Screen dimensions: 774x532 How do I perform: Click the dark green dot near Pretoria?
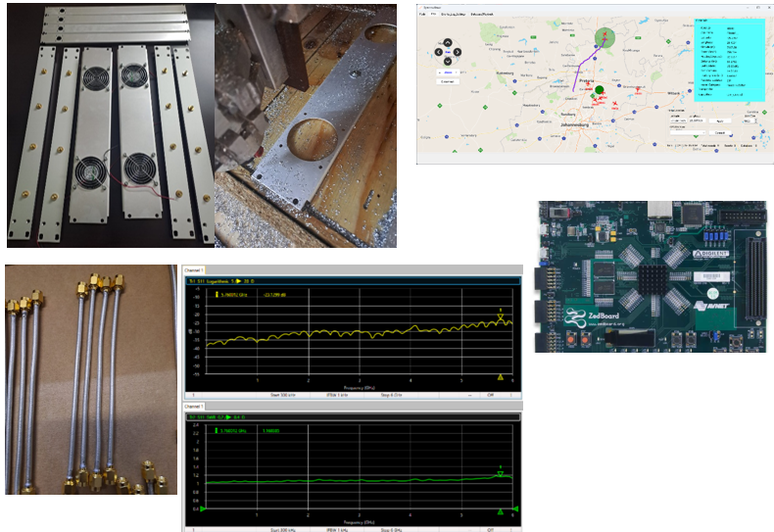pos(600,91)
